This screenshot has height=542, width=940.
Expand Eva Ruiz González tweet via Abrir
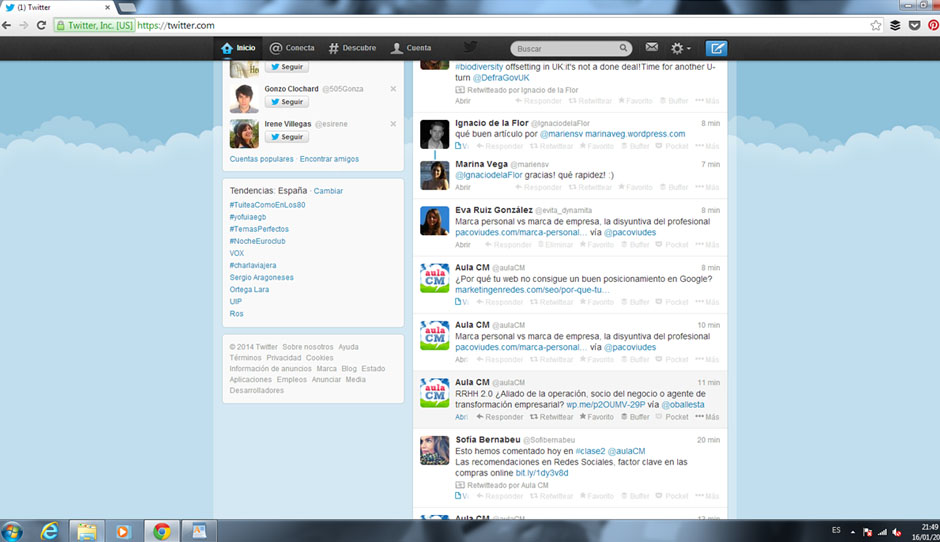click(463, 245)
